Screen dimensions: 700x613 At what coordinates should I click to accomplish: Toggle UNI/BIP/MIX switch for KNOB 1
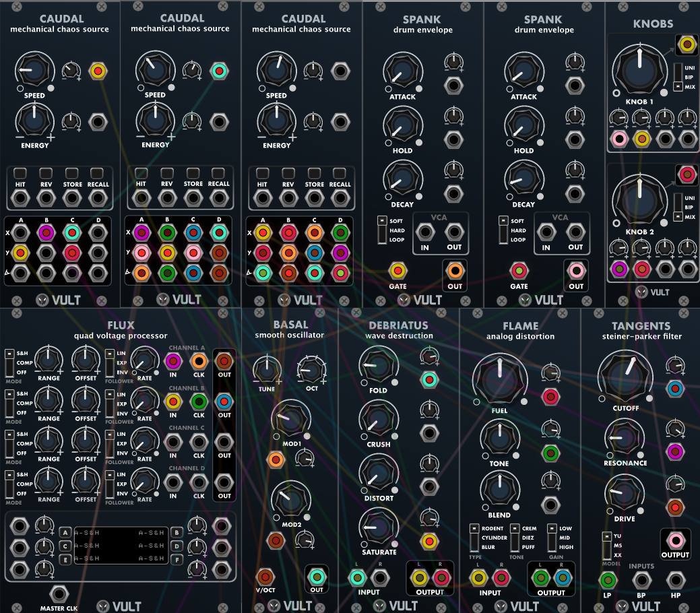(678, 77)
